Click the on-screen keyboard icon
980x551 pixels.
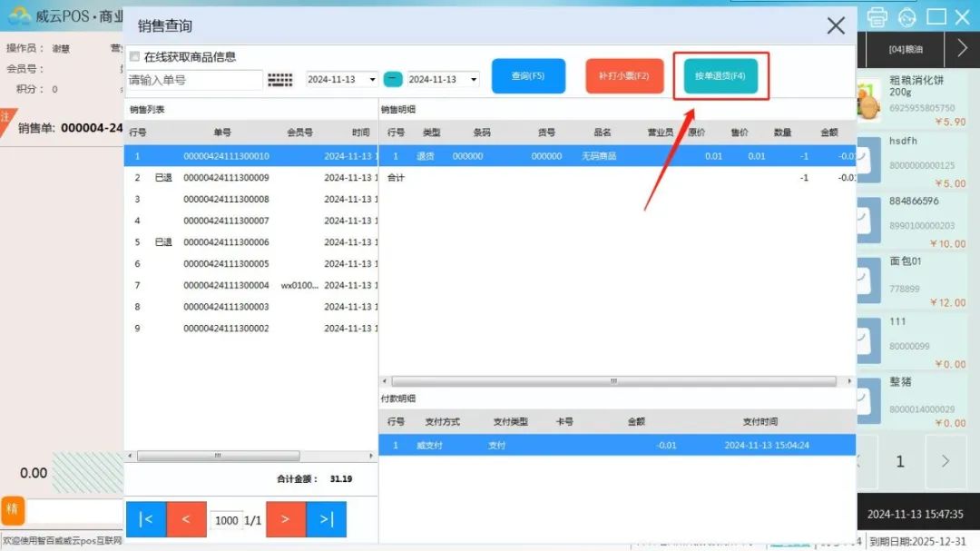click(280, 80)
